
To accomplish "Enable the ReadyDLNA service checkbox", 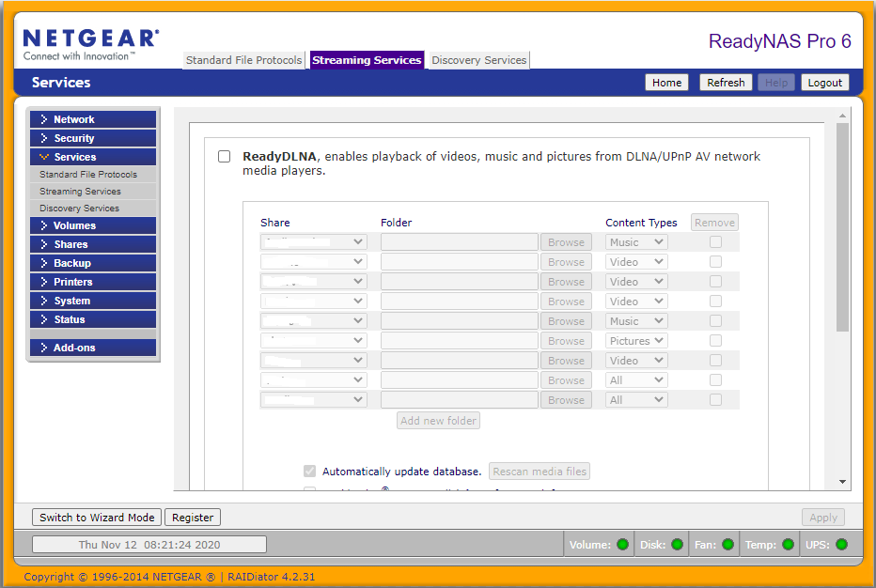I will click(225, 157).
